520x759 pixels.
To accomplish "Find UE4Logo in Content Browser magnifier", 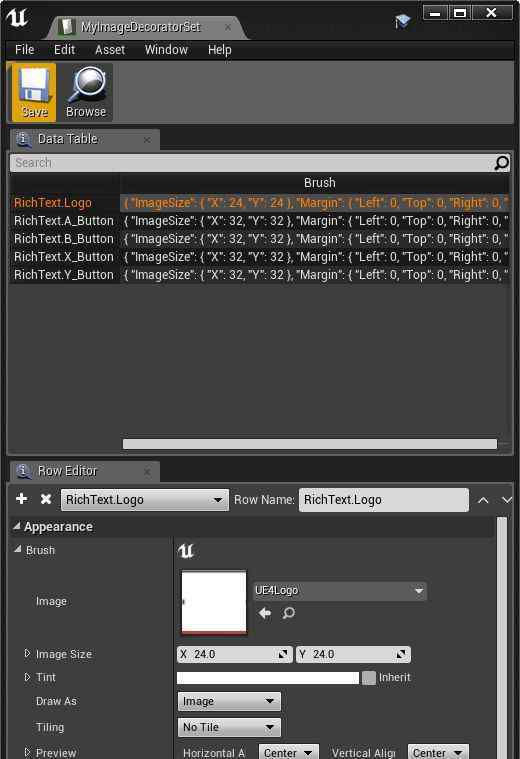I will (x=289, y=613).
